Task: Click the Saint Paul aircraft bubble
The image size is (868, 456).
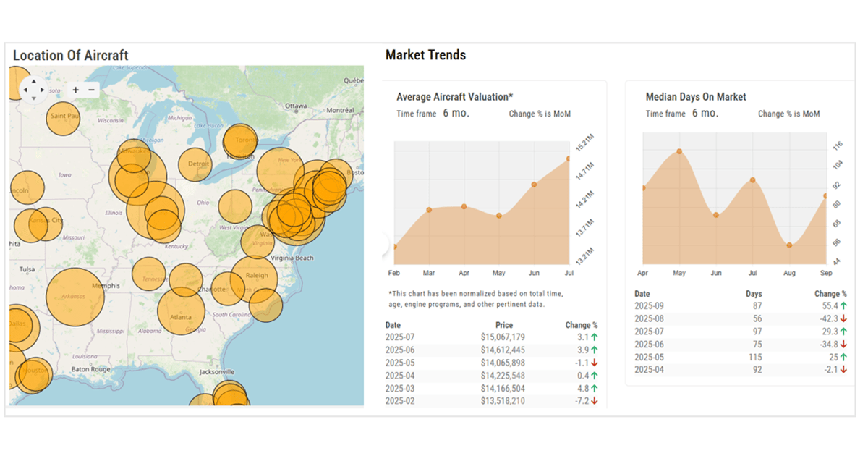Action: 63,119
